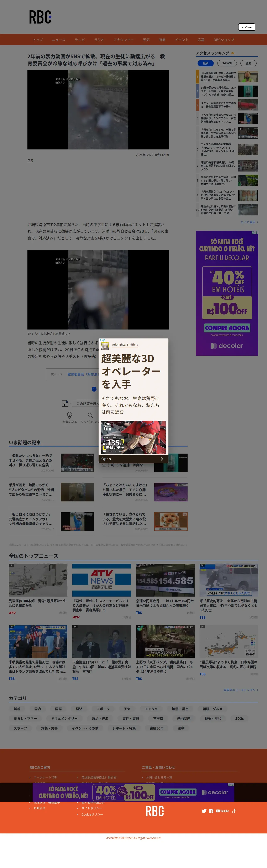Open the サイトポリシー footer link
Viewport: 267px width, 868px height.
coord(91,808)
